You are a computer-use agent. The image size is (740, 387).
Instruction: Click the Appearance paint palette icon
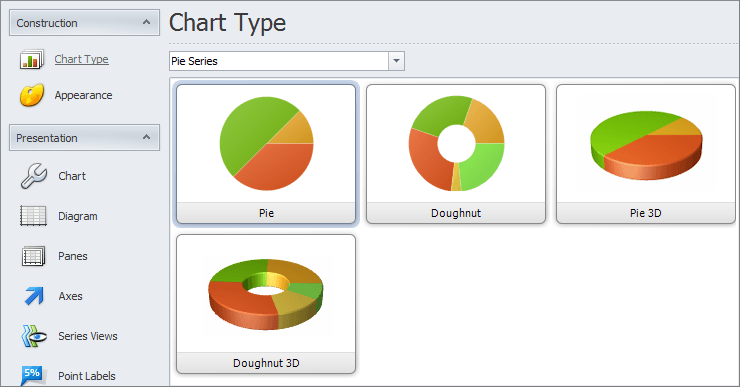click(x=32, y=95)
